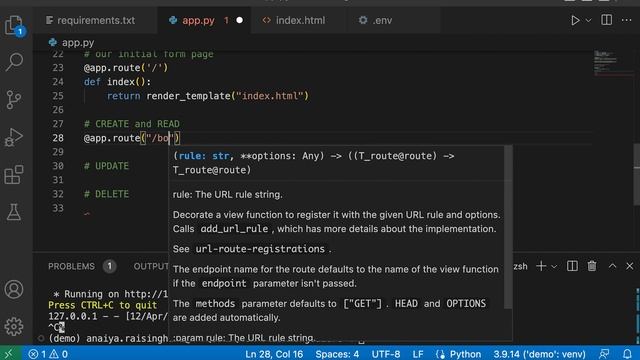640x360 pixels.
Task: Click 'Press CTRL+C to quit' terminal text
Action: pyautogui.click(x=102, y=305)
